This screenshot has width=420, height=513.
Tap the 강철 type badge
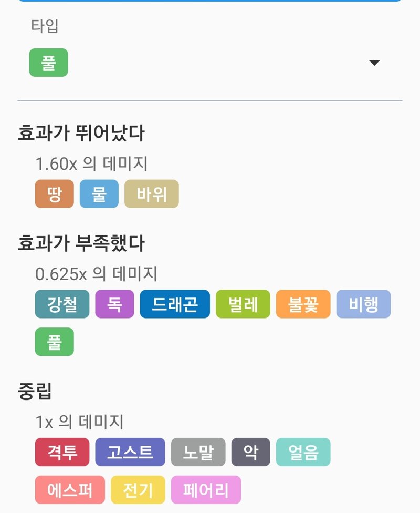(x=62, y=304)
